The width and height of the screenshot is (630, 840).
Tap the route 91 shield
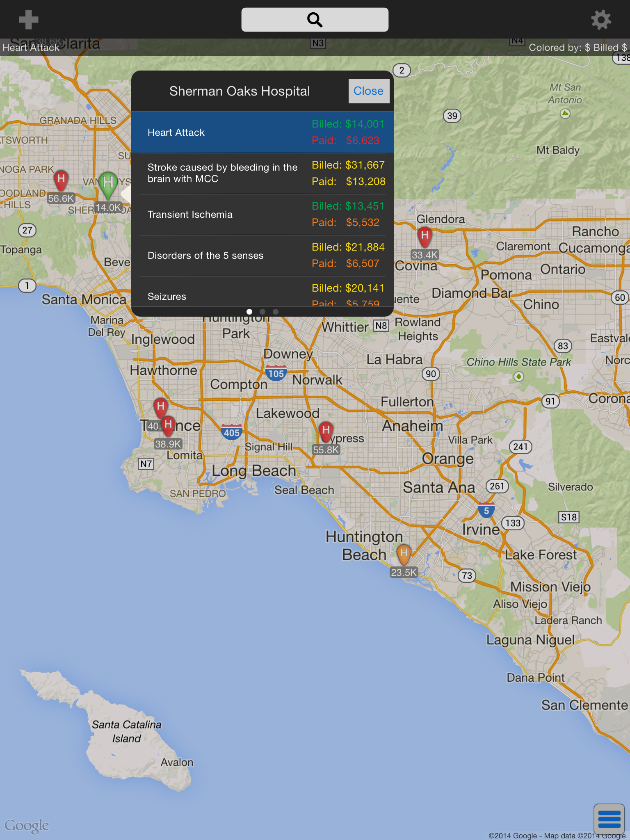550,401
